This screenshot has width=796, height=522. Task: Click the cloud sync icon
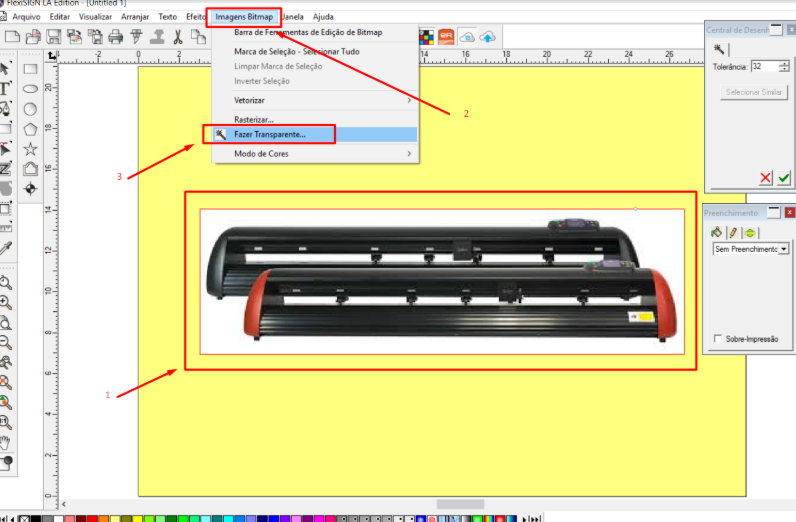click(x=467, y=37)
